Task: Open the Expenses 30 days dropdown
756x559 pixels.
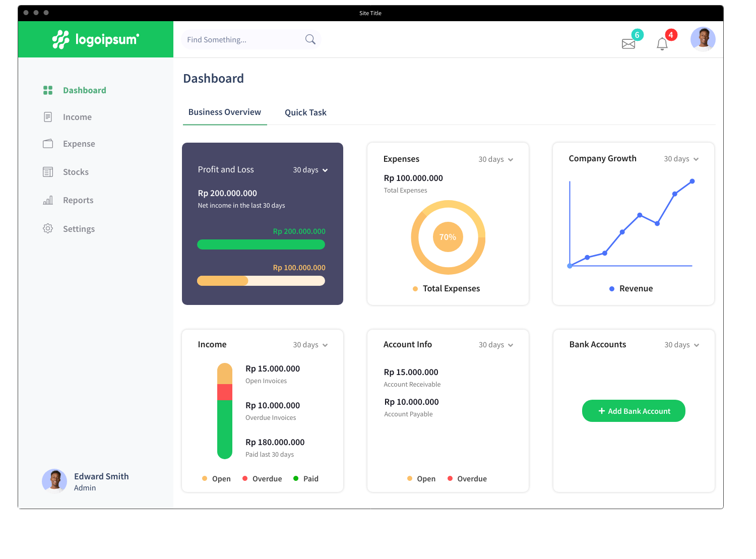Action: click(x=496, y=159)
